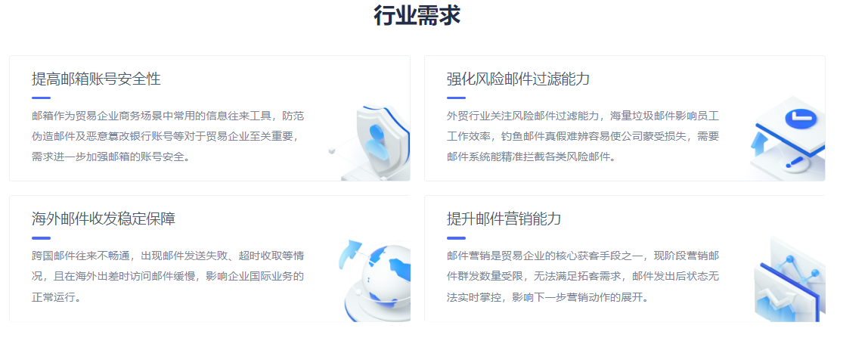
Task: Click the blue underline below 提升邮件营销能力
Action: tap(456, 238)
